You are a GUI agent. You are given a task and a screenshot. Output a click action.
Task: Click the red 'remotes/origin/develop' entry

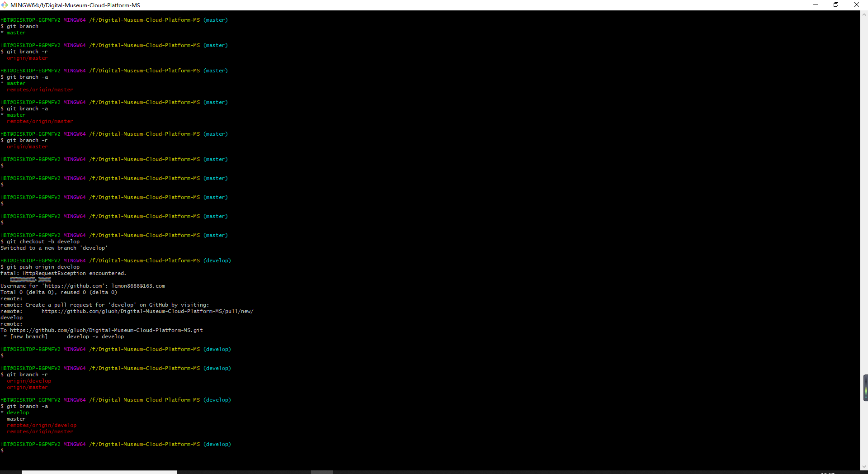point(42,425)
